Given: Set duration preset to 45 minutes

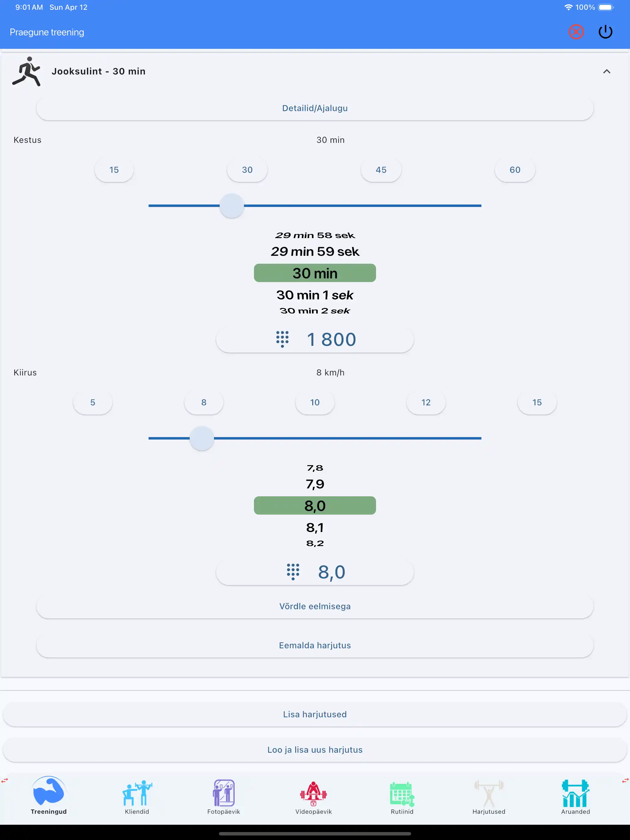Looking at the screenshot, I should click(x=381, y=170).
